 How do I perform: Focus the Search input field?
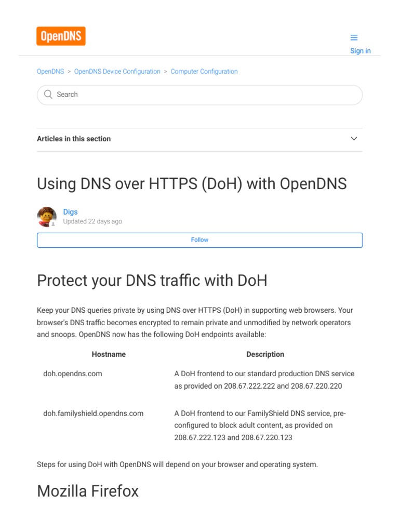point(208,95)
